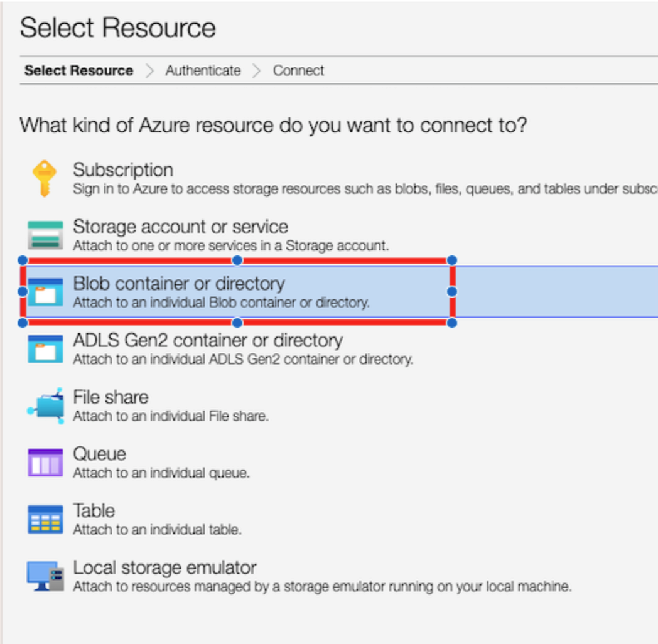Click the Local storage emulator icon
The image size is (658, 644).
[46, 576]
